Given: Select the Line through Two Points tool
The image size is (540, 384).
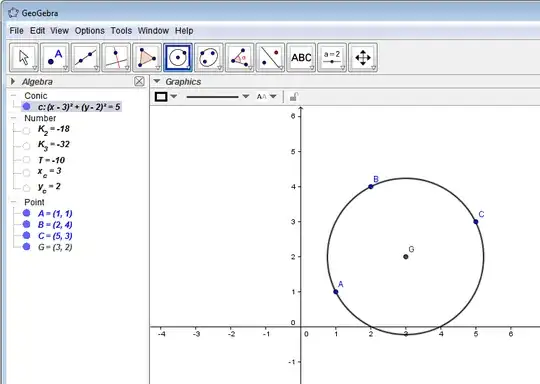Looking at the screenshot, I should (x=85, y=58).
